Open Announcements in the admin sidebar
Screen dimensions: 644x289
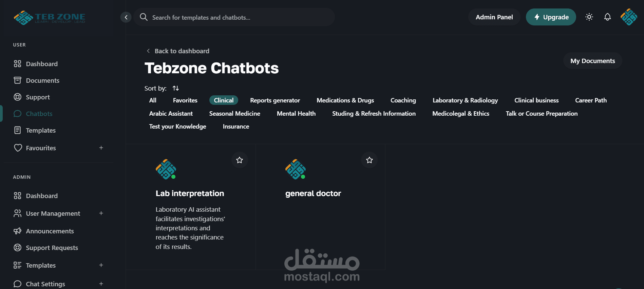tap(50, 231)
